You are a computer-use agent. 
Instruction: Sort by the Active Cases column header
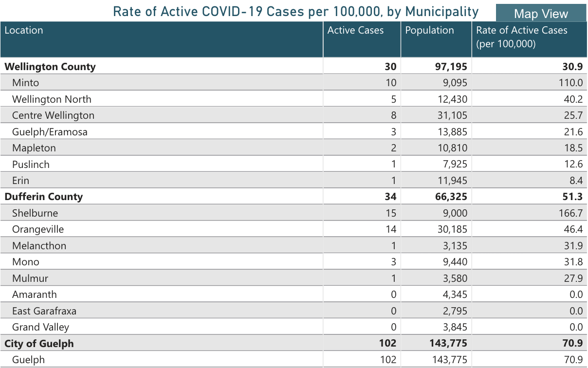point(355,30)
